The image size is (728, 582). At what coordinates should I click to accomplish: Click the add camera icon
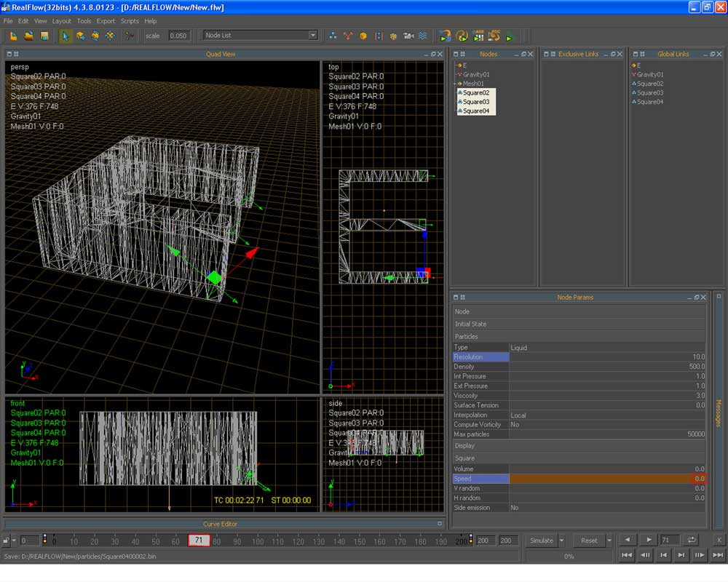point(408,36)
